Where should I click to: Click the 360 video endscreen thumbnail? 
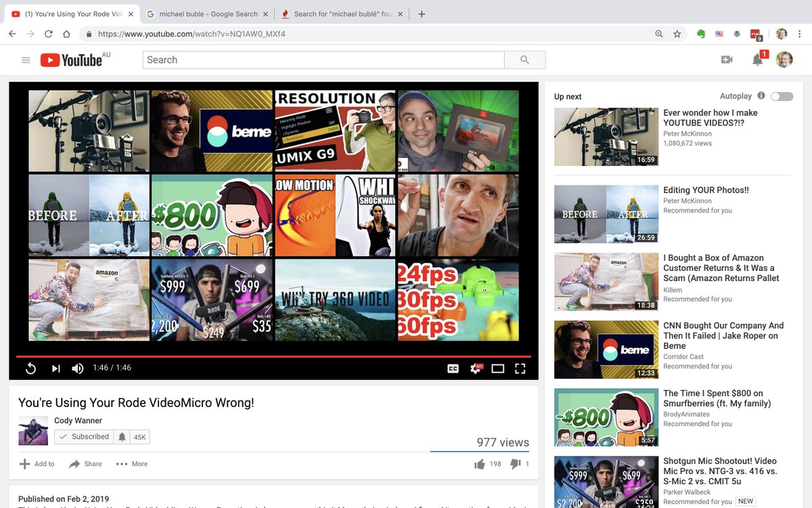[335, 300]
